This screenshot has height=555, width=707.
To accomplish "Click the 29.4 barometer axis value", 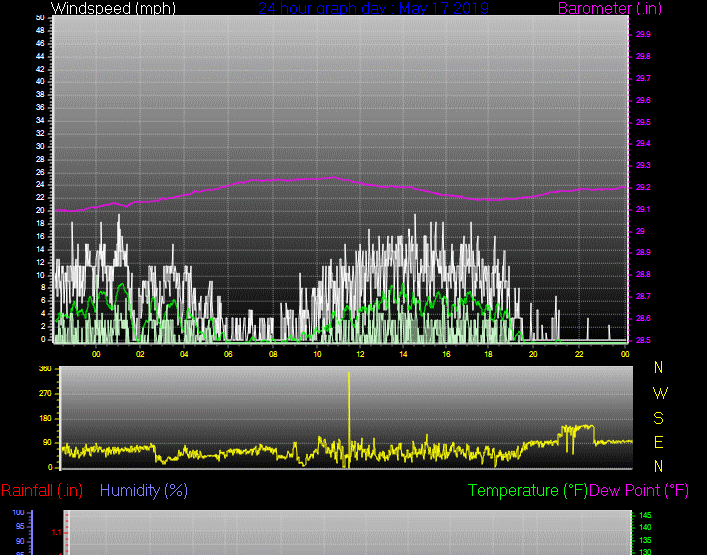I will [x=643, y=143].
